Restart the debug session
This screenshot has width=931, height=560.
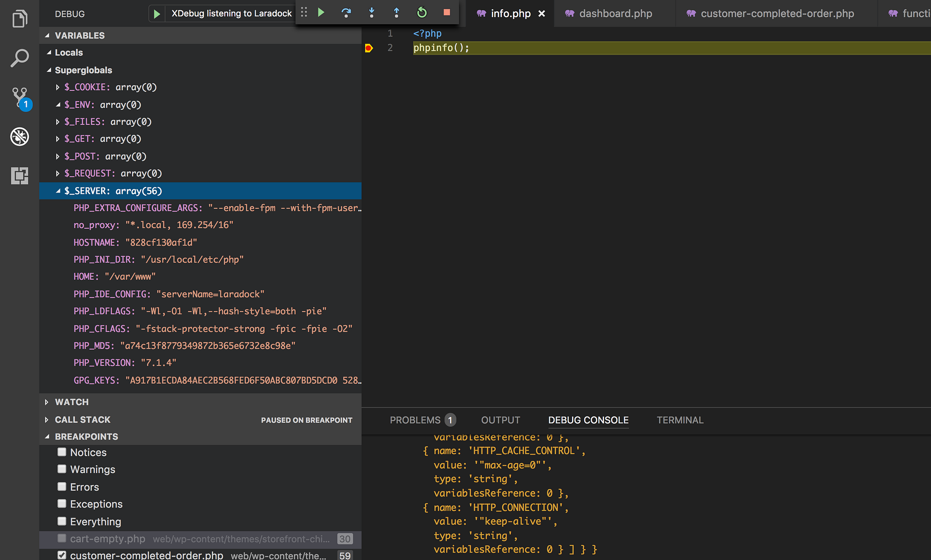tap(422, 13)
